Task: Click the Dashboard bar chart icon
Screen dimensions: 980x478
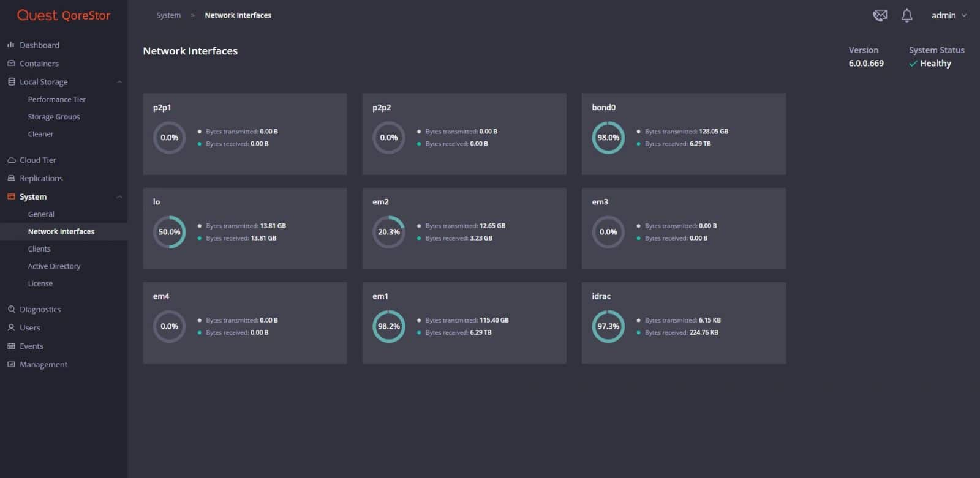Action: tap(11, 45)
